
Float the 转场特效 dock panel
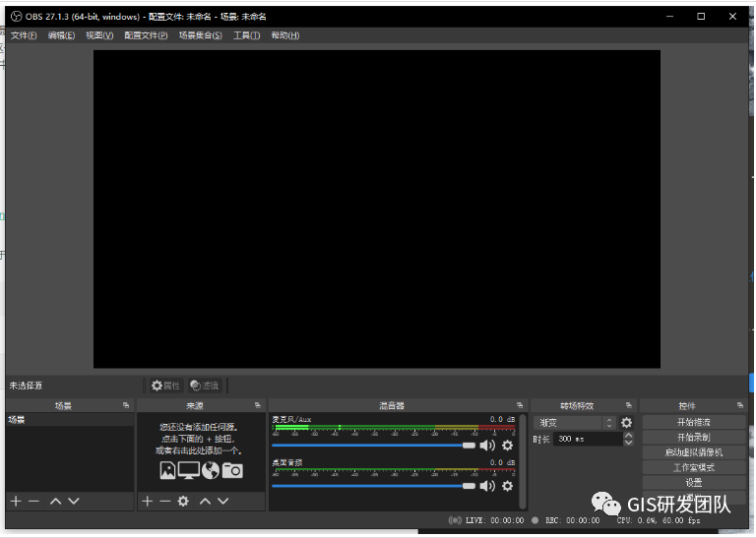point(629,405)
